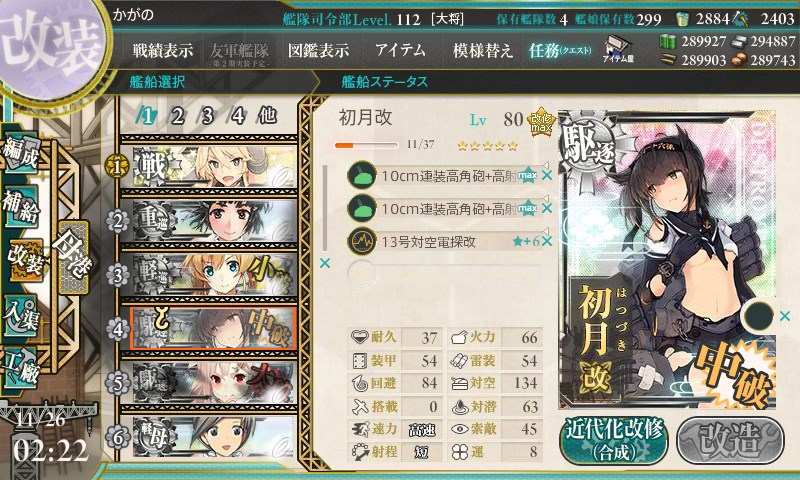Remove the second 10cm連装高角砲 with X
This screenshot has width=800, height=480.
[x=547, y=209]
